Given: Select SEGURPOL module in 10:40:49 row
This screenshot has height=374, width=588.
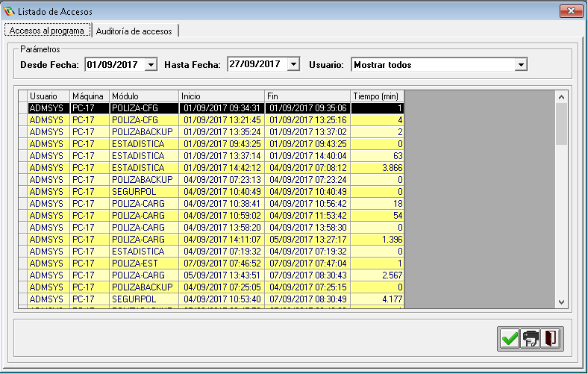Looking at the screenshot, I should [144, 192].
